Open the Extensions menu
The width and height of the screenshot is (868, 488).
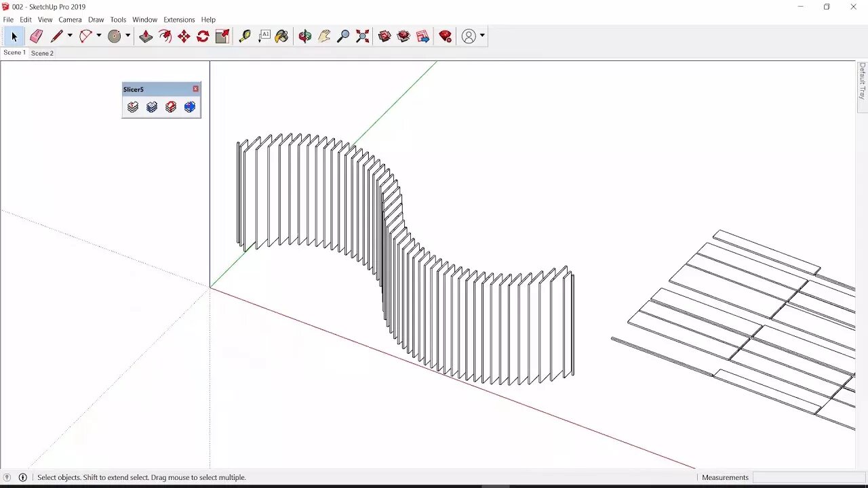point(179,20)
